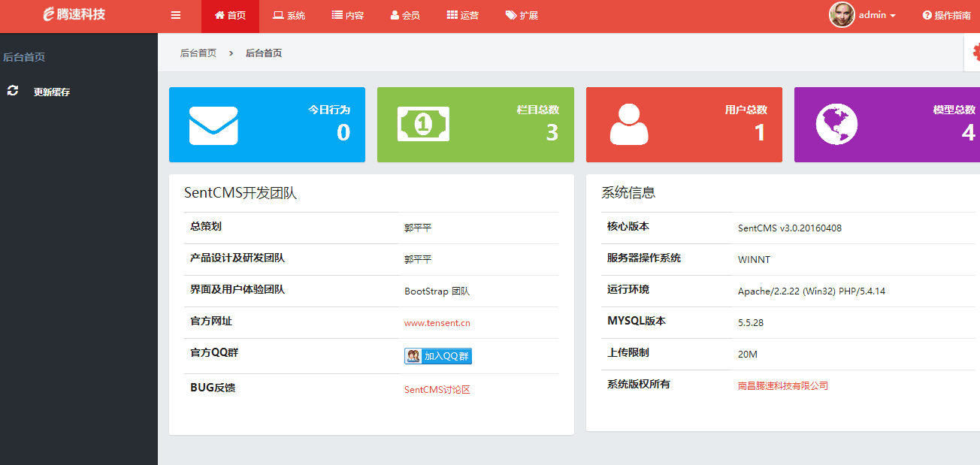The image size is (980, 465).
Task: Click the hamburger sidebar toggle icon
Action: pos(176,15)
